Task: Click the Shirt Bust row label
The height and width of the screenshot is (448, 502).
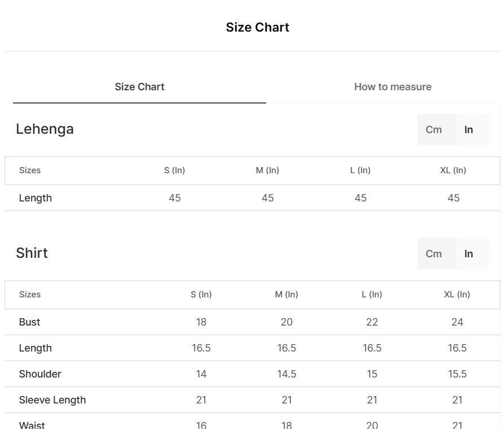Action: coord(29,322)
